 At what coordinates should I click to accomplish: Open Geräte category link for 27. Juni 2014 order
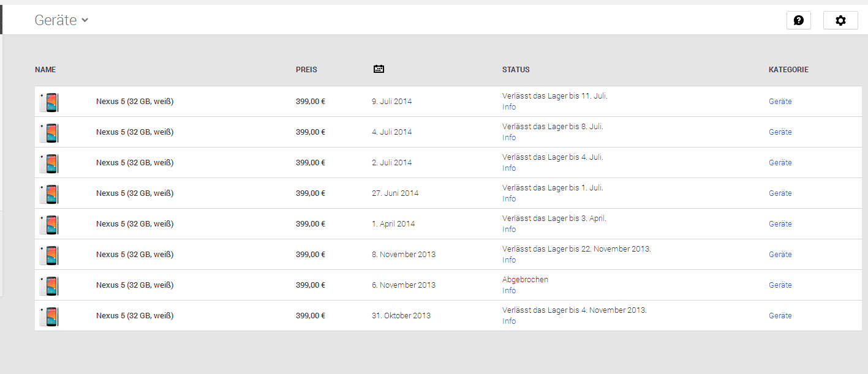pyautogui.click(x=780, y=193)
